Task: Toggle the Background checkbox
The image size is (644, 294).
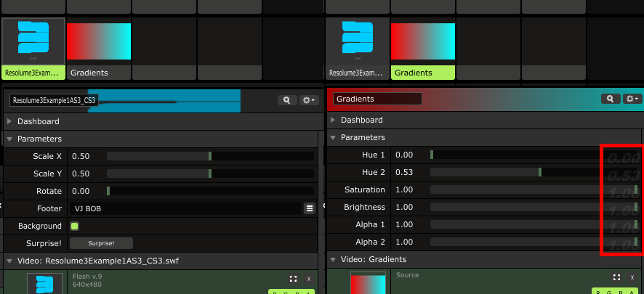Action: click(x=74, y=226)
